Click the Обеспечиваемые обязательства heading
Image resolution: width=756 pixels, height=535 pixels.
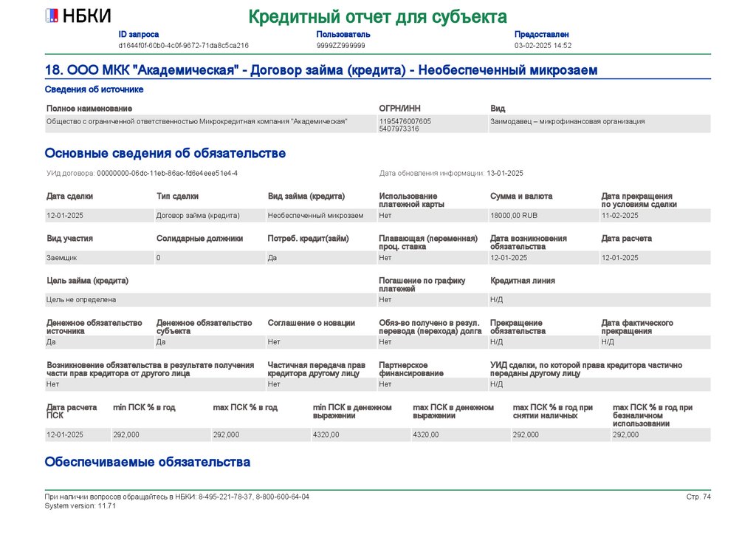click(x=148, y=462)
